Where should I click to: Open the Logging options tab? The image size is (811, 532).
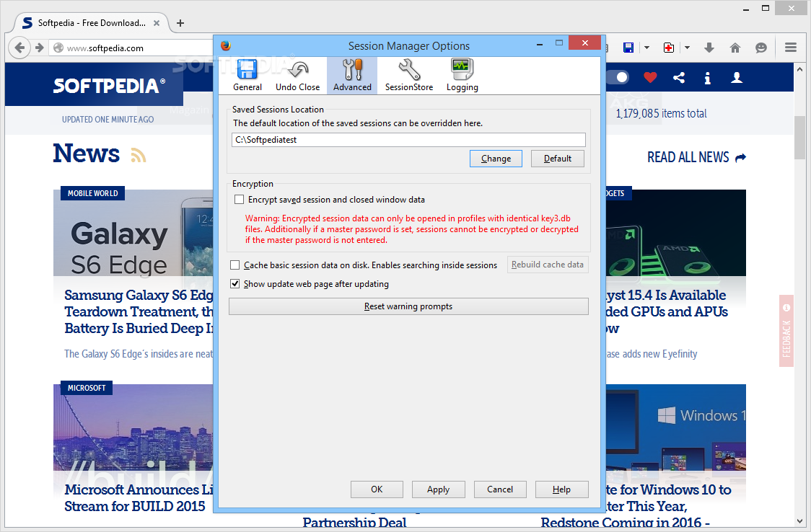[x=462, y=76]
